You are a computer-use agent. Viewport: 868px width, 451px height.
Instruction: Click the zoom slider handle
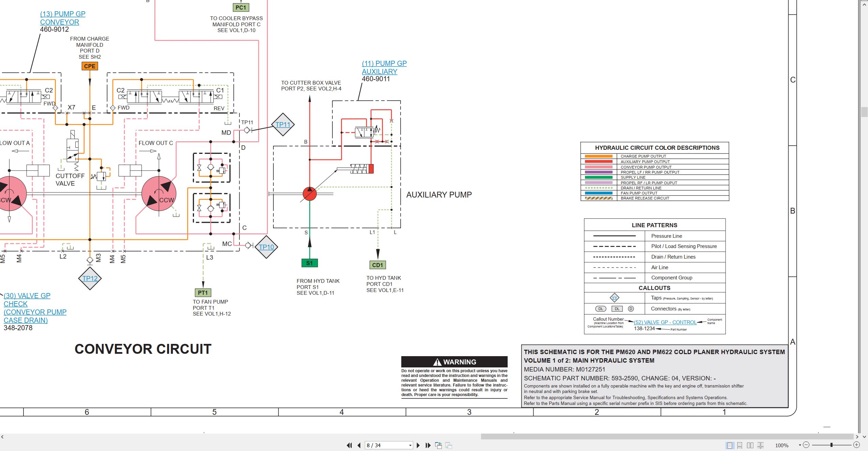832,445
